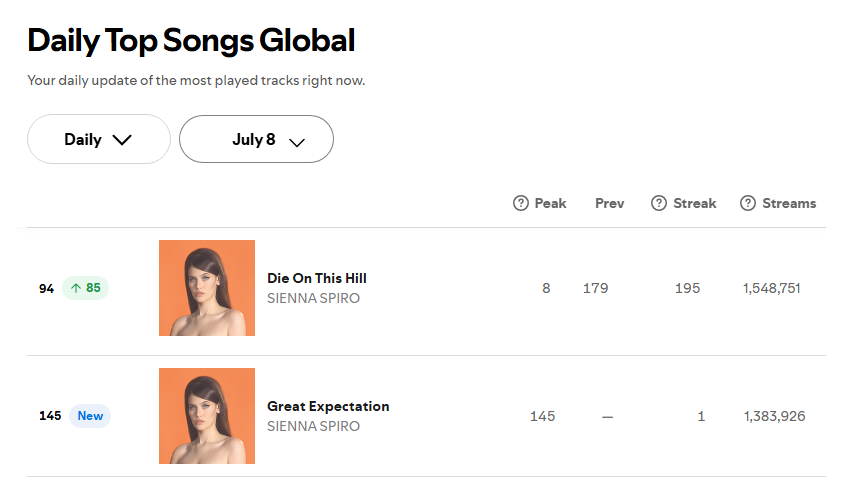866x496 pixels.
Task: Click the Great Expectation song title
Action: 328,407
